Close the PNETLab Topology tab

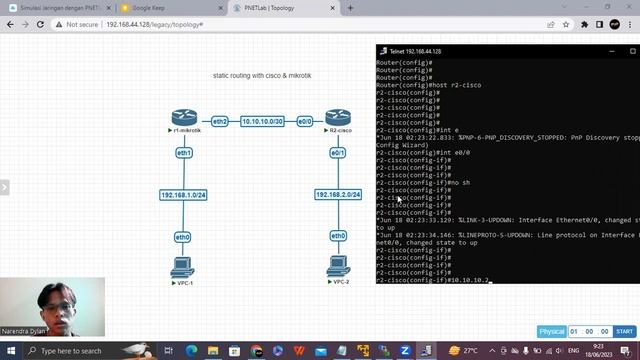pos(332,8)
